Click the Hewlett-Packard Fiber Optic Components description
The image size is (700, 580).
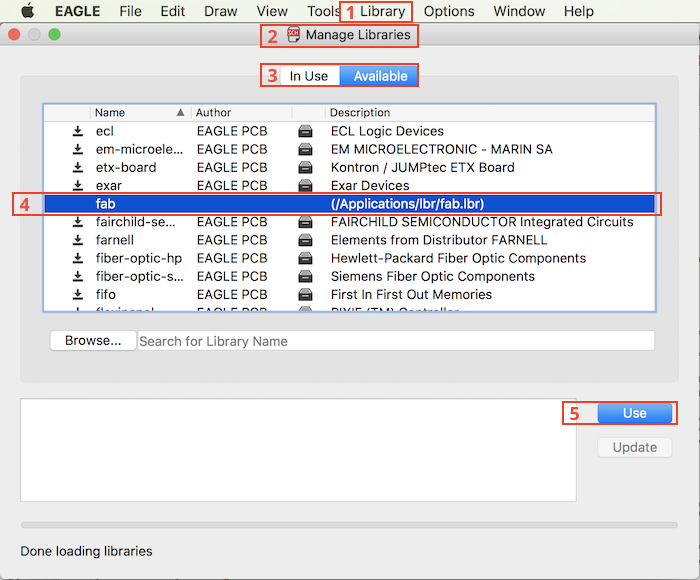pyautogui.click(x=458, y=259)
